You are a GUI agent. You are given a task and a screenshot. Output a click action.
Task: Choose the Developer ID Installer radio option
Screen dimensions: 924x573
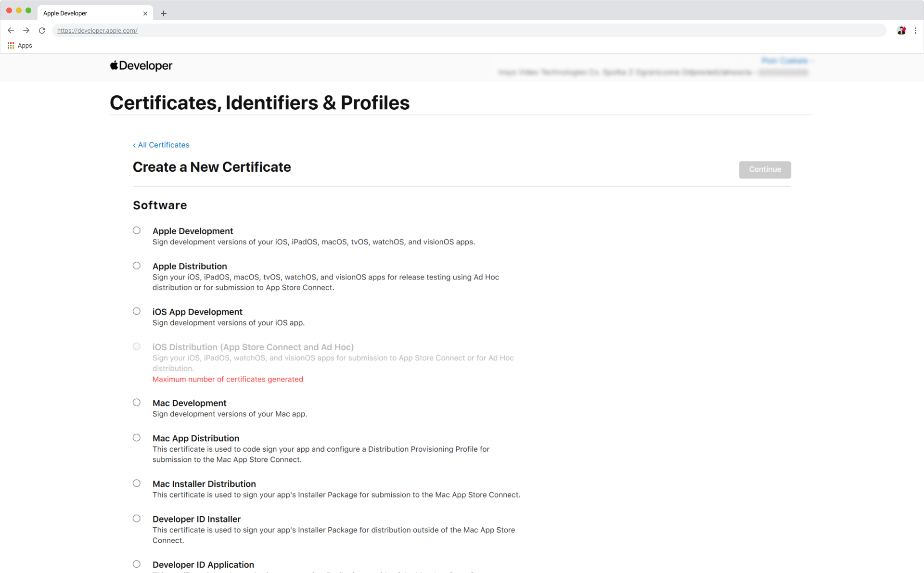(x=137, y=518)
